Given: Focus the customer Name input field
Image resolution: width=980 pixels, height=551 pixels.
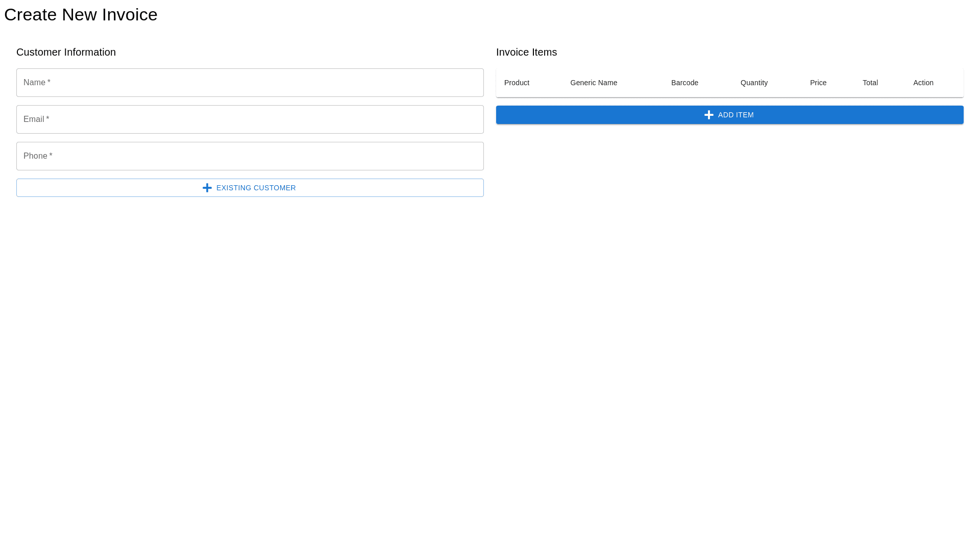Looking at the screenshot, I should (250, 83).
